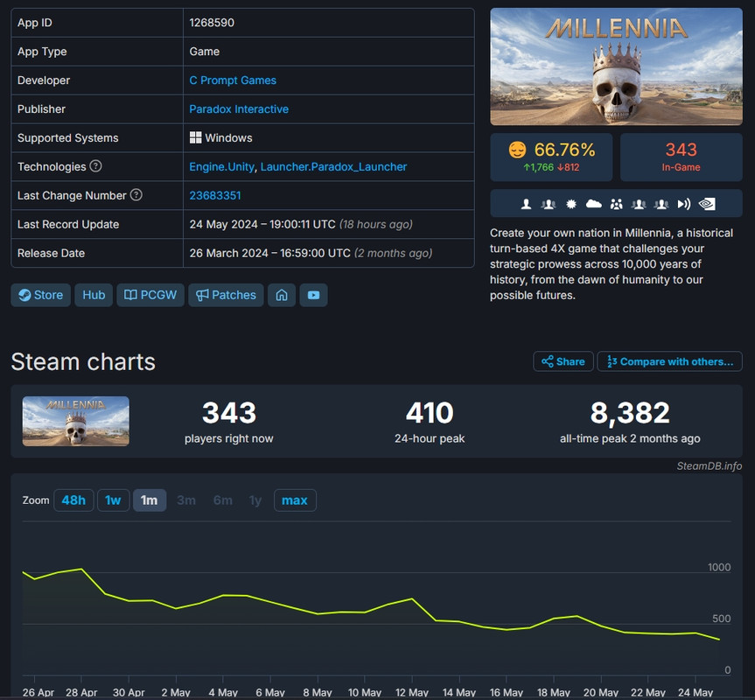This screenshot has width=755, height=700.
Task: Click the review rating smiley face icon
Action: click(x=518, y=150)
